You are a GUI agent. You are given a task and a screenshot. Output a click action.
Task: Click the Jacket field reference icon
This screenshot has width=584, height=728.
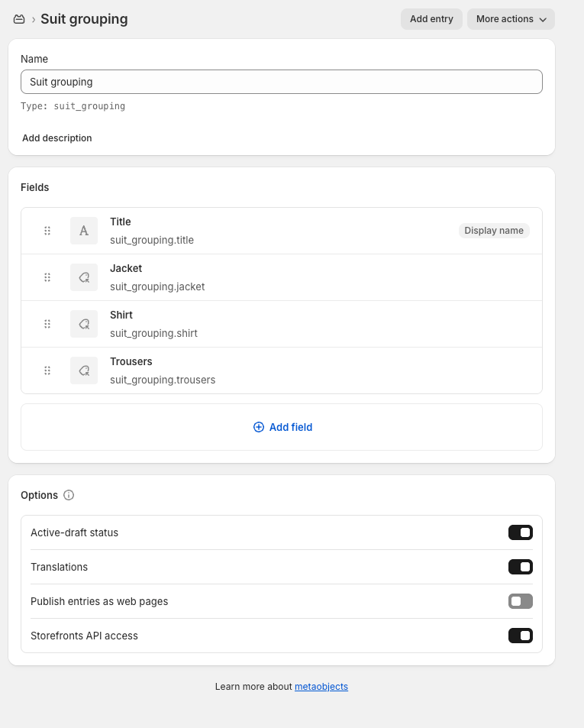coord(84,277)
